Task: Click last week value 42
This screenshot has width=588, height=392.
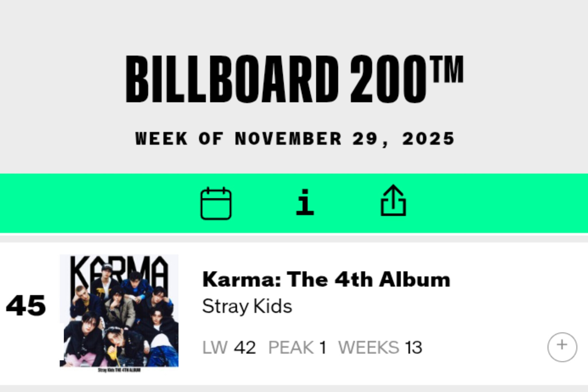Action: 245,347
